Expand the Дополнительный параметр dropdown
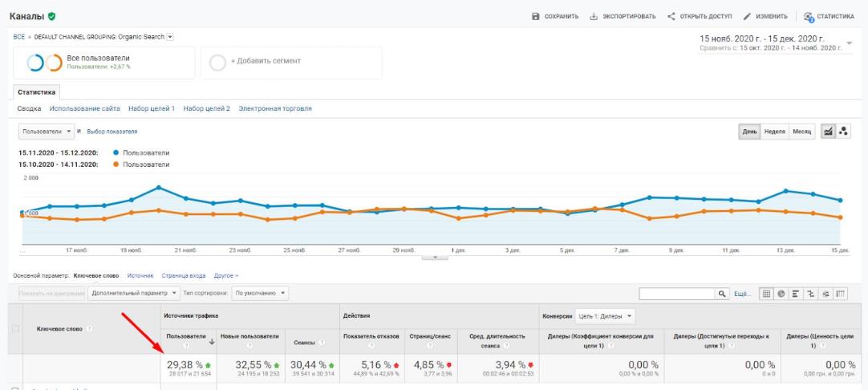Image resolution: width=868 pixels, height=390 pixels. [135, 293]
